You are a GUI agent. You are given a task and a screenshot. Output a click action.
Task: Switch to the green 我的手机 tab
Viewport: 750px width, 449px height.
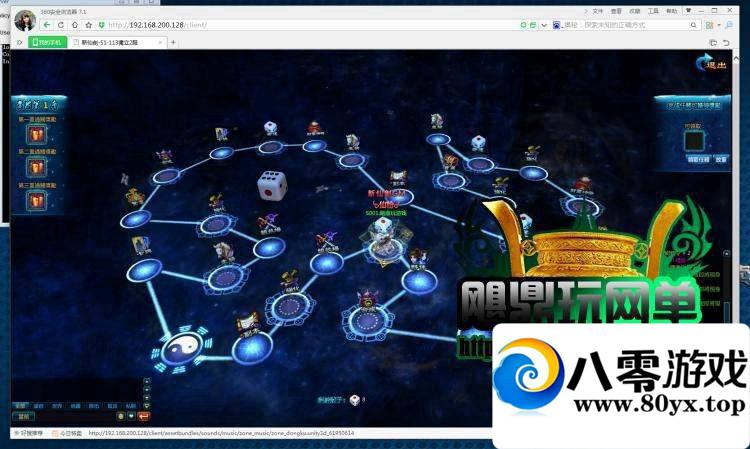tap(47, 42)
